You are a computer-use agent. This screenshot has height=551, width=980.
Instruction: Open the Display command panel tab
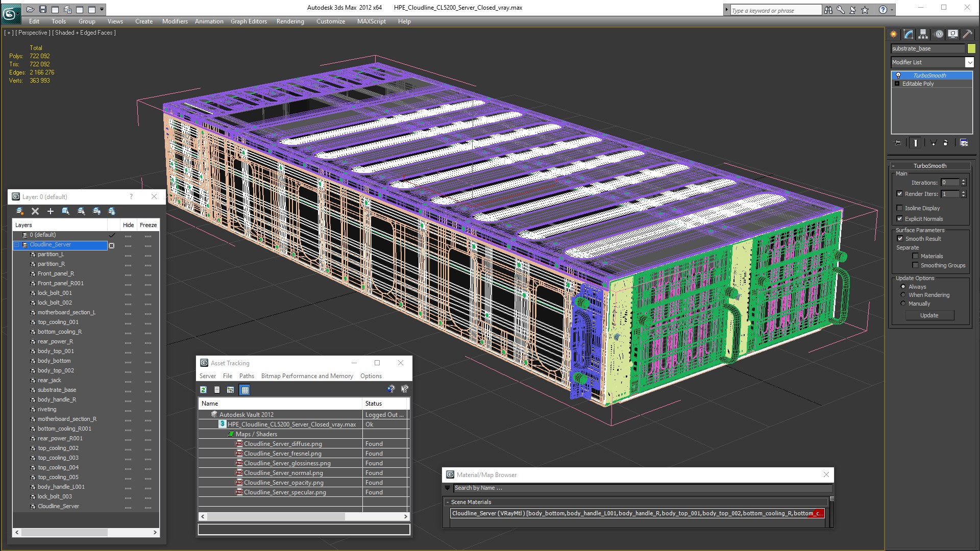(952, 34)
